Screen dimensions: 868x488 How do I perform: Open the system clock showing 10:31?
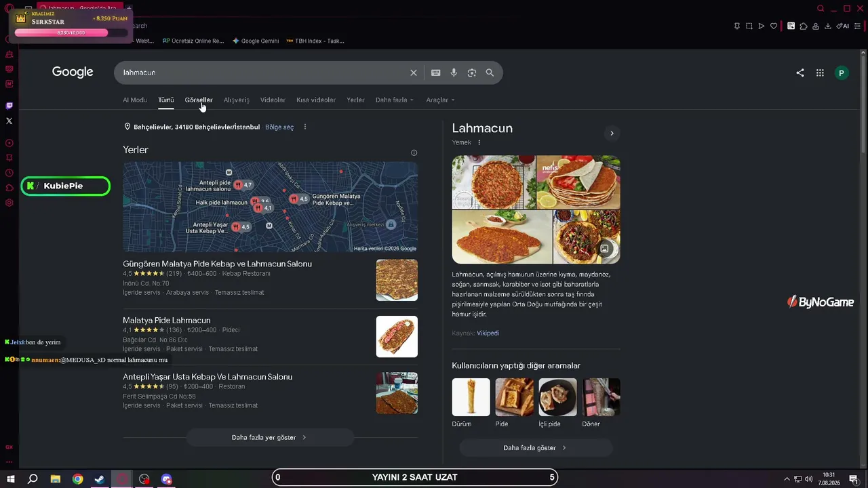(x=829, y=479)
